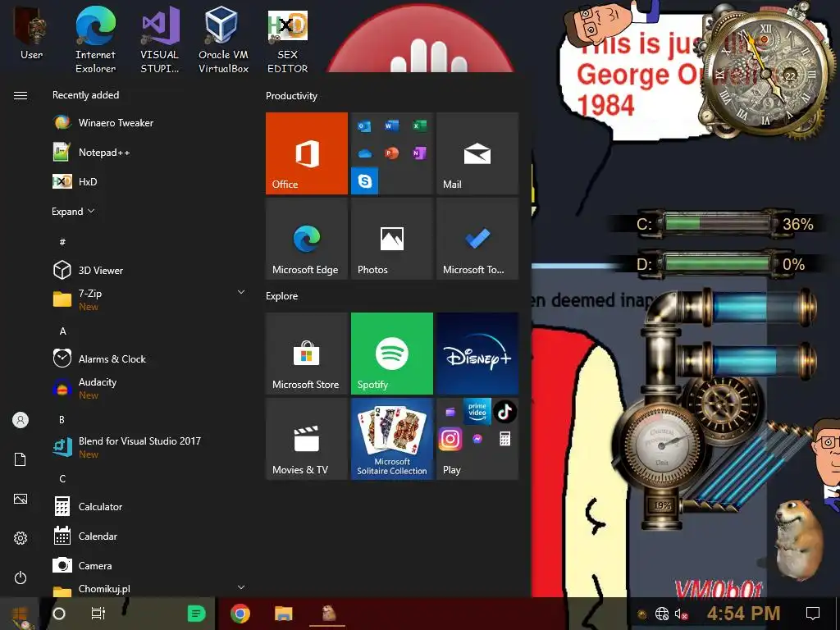Open the Action Center notifications icon
Screen dimensions: 840x630
click(813, 614)
